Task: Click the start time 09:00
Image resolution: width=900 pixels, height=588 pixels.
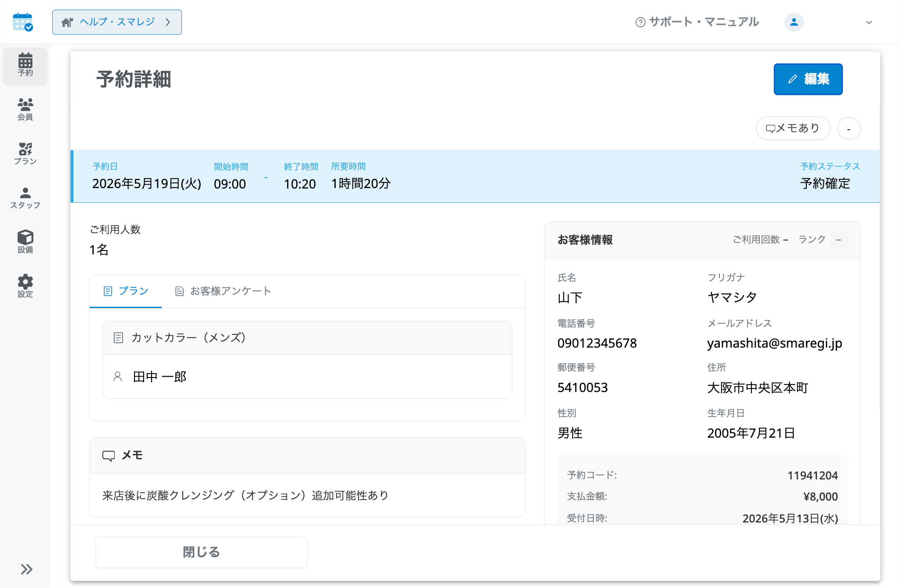Action: coord(230,184)
